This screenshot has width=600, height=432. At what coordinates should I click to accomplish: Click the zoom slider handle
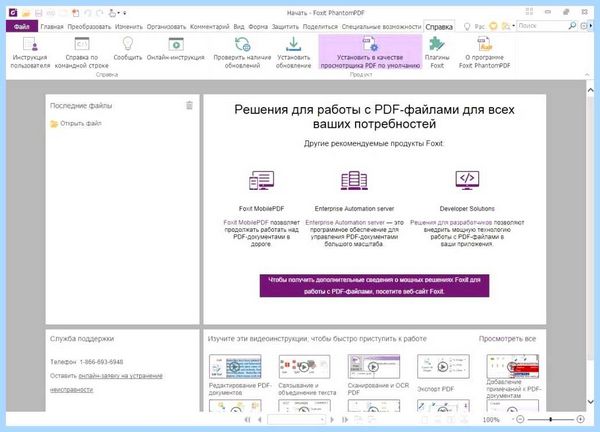550,419
